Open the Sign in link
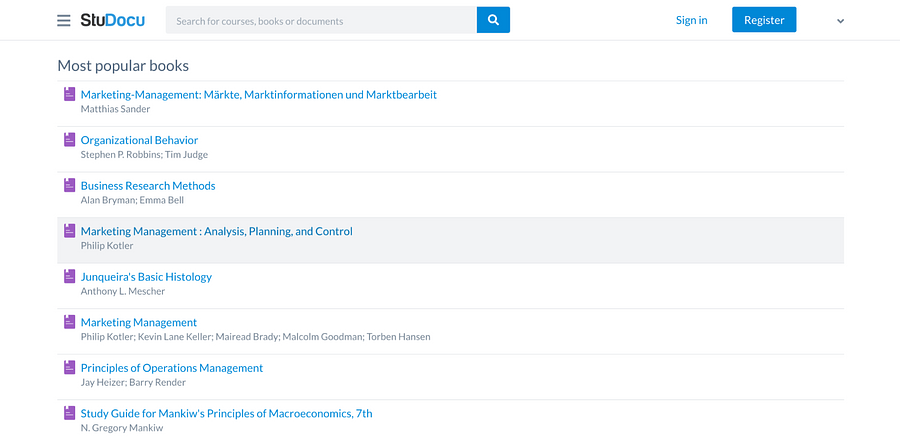Screen dimensions: 900x444 pos(692,20)
